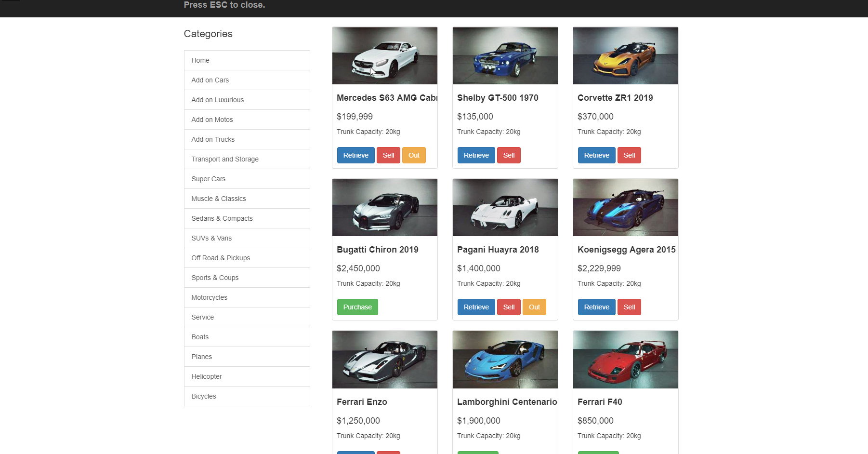The image size is (868, 454).
Task: Open SUVs & Vans category
Action: [x=247, y=238]
